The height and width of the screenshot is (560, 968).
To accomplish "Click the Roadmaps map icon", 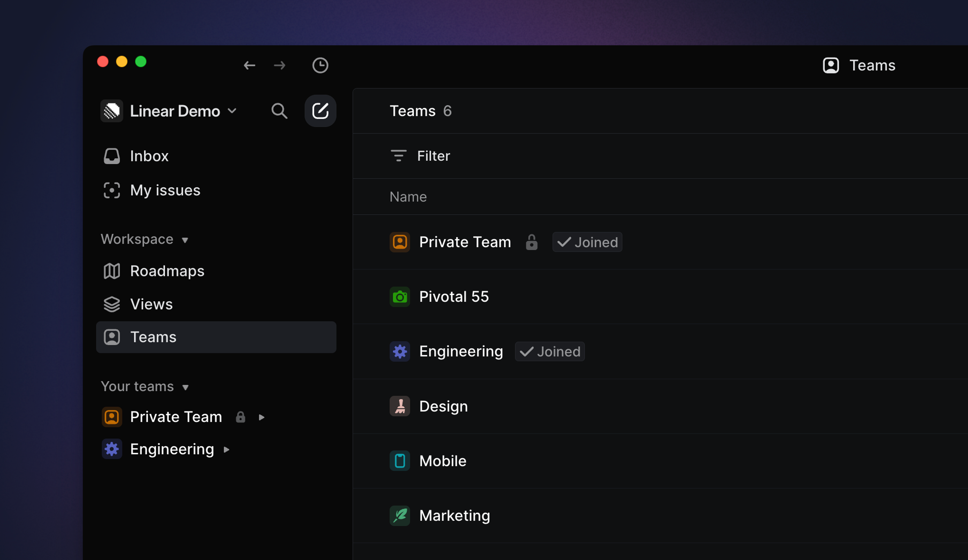I will [x=112, y=271].
